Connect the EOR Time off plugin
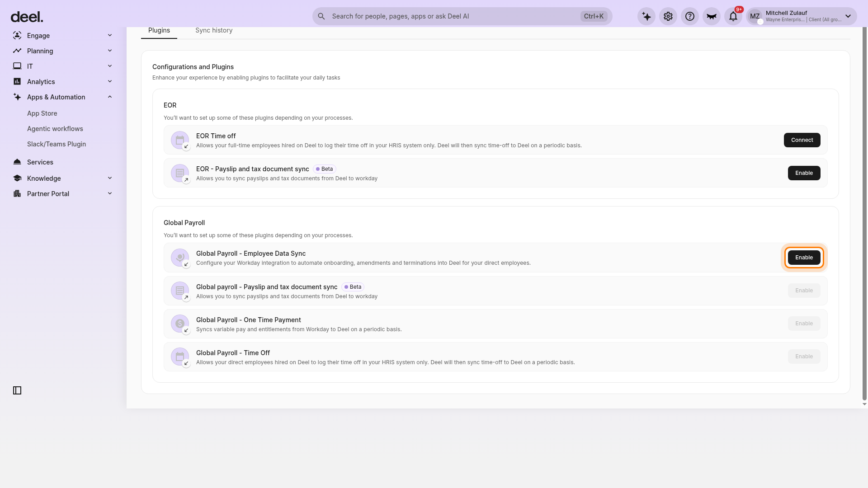 802,140
